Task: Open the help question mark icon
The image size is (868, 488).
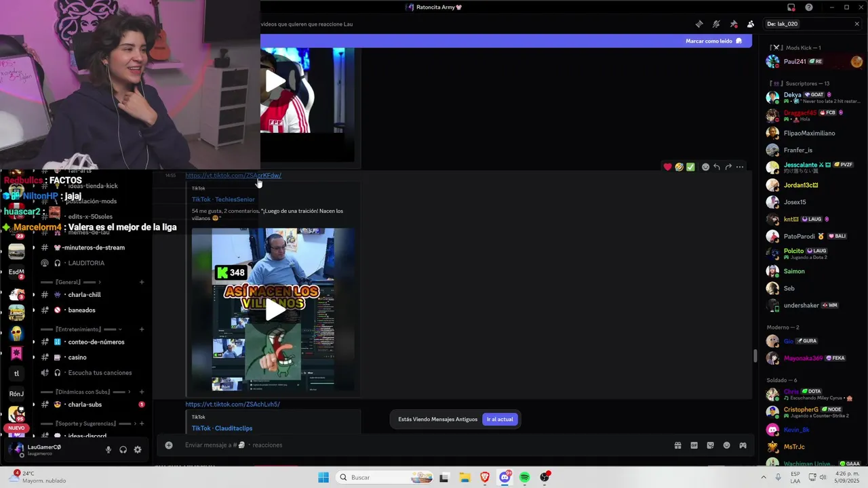Action: click(x=809, y=7)
